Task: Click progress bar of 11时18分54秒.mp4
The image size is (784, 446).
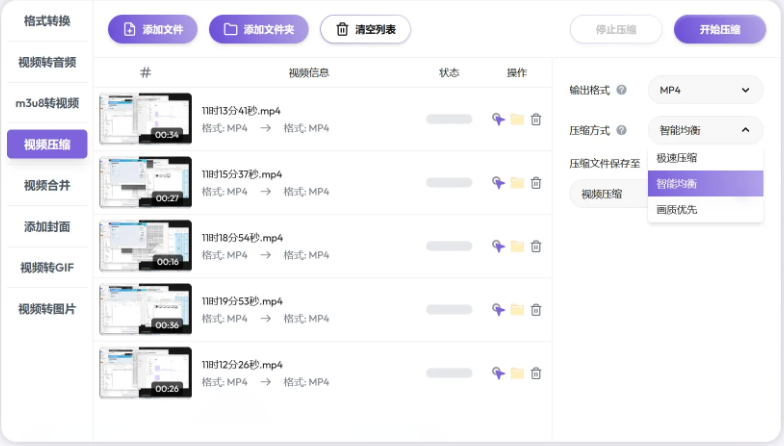Action: pyautogui.click(x=449, y=246)
